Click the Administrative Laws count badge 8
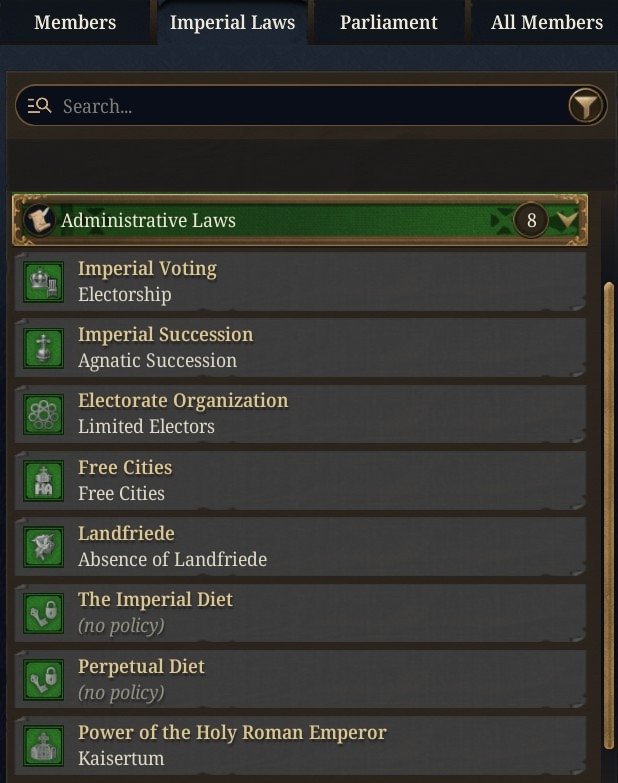This screenshot has height=783, width=618. pos(531,220)
